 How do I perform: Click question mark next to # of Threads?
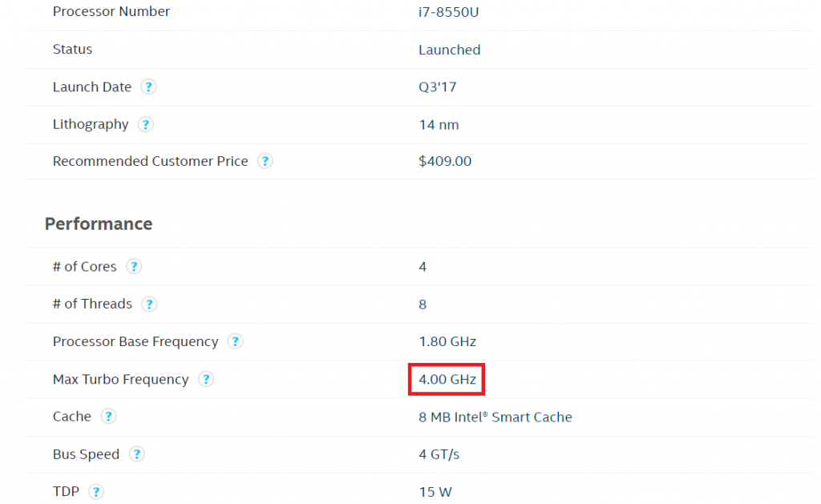point(149,304)
